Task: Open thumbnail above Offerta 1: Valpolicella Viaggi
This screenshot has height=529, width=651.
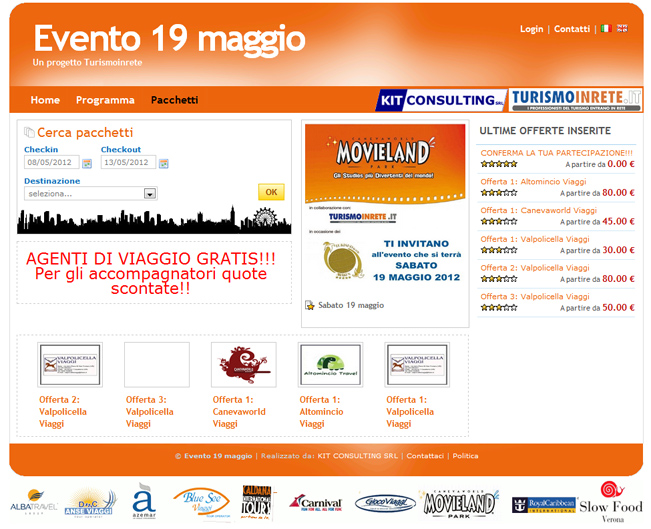Action: tap(417, 365)
